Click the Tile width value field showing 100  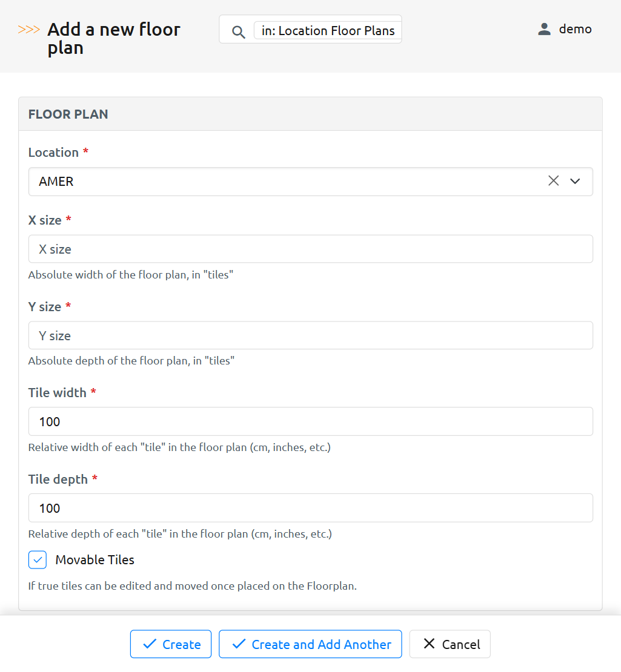coord(310,421)
